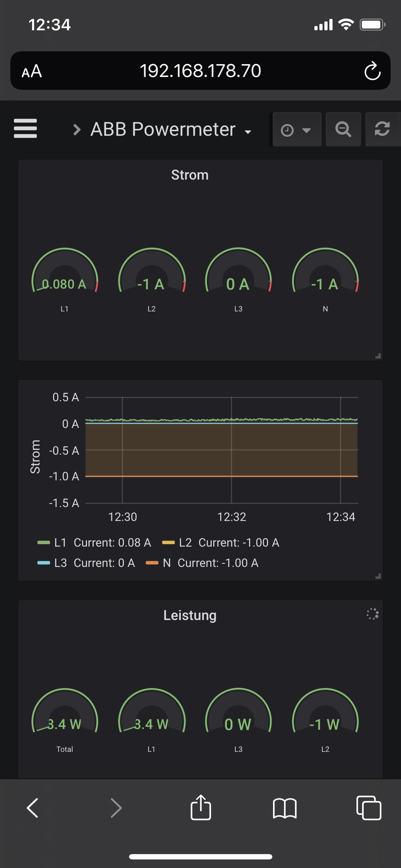Expand the breadcrumb chevron before ABB Powermeter

click(x=77, y=130)
